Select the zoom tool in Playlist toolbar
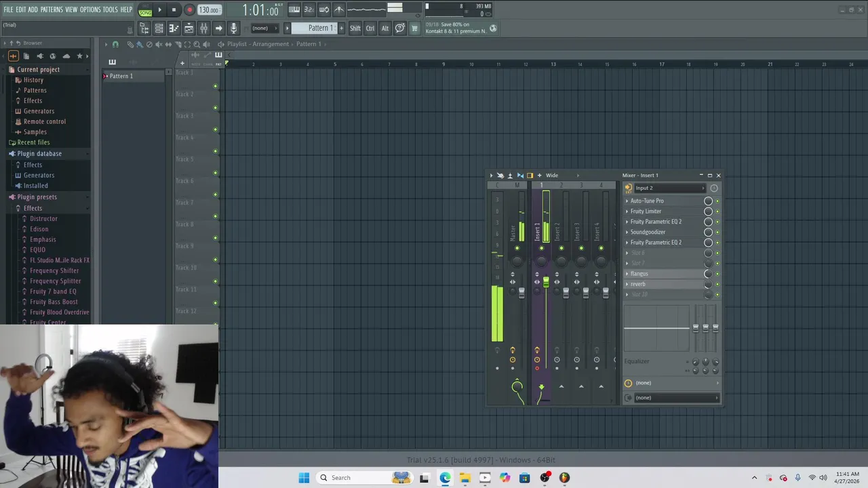This screenshot has width=868, height=488. 197,44
